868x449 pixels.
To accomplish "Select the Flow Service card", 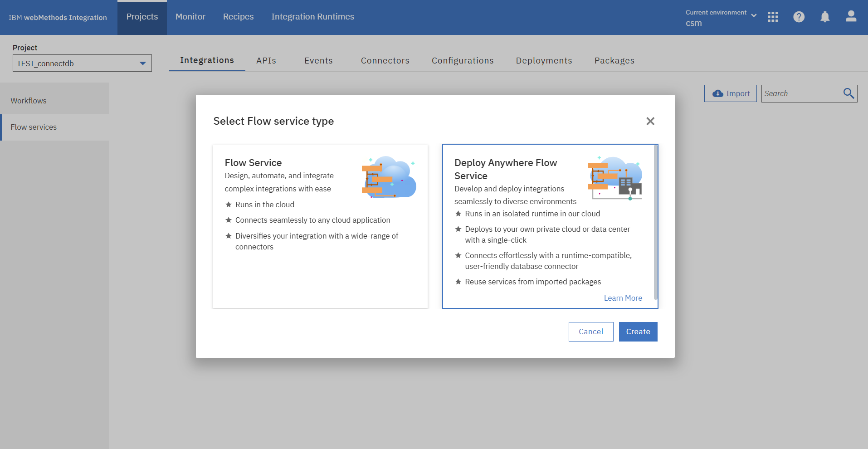I will pos(320,226).
